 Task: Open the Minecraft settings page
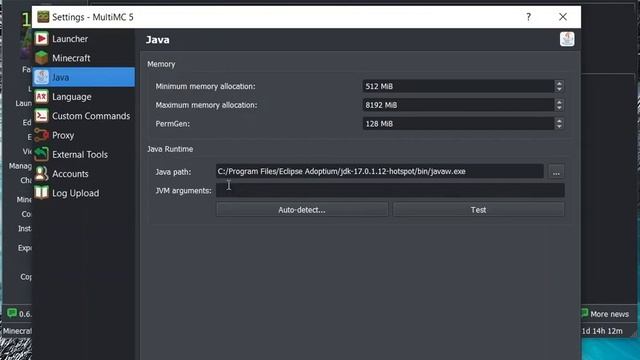pyautogui.click(x=84, y=58)
